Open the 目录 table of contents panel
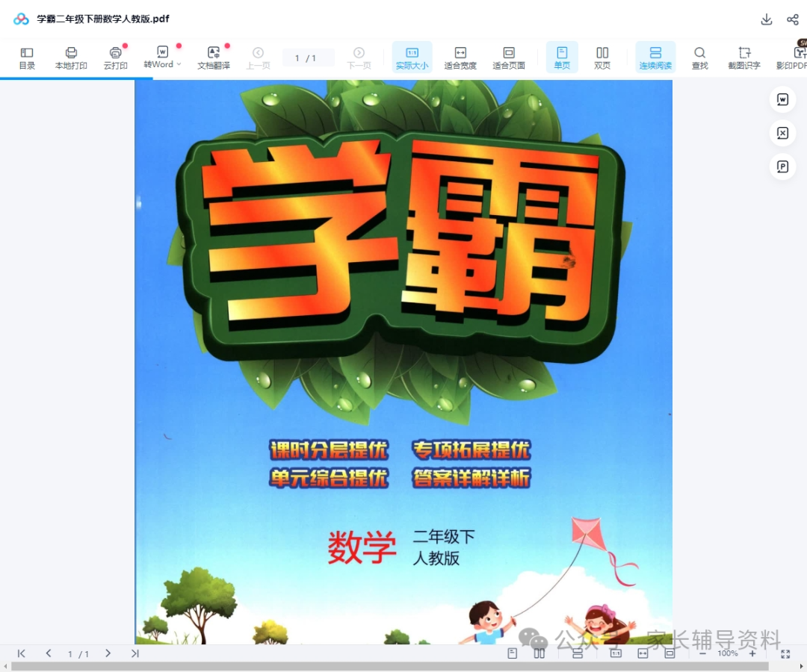The image size is (807, 672). point(27,58)
